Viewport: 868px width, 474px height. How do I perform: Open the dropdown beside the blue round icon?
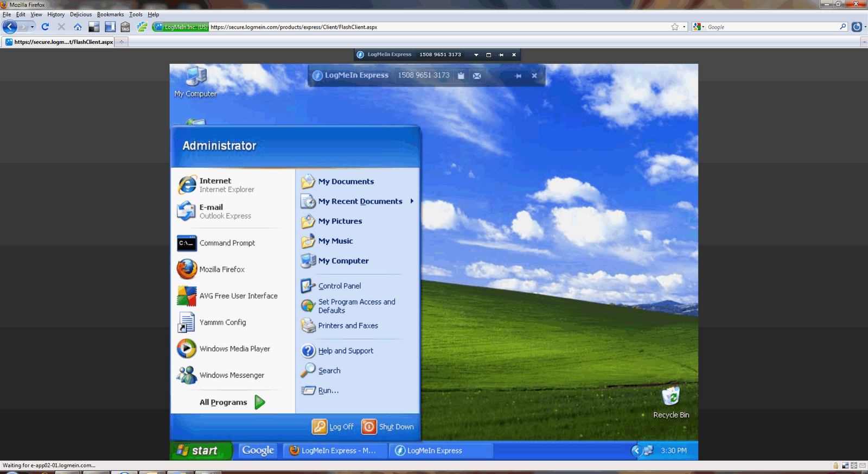(865, 27)
